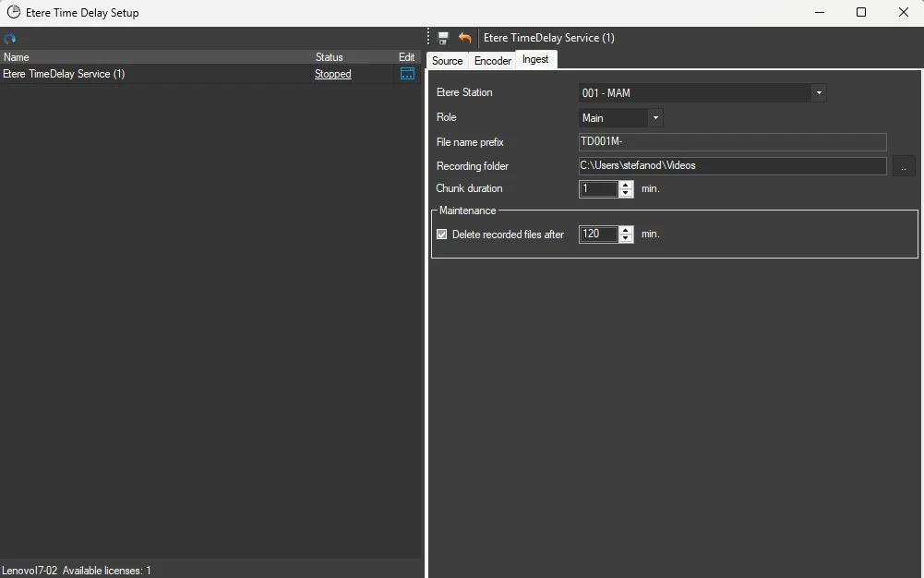Increase the delete-after minutes value
Screen dimensions: 924x578
(627, 230)
